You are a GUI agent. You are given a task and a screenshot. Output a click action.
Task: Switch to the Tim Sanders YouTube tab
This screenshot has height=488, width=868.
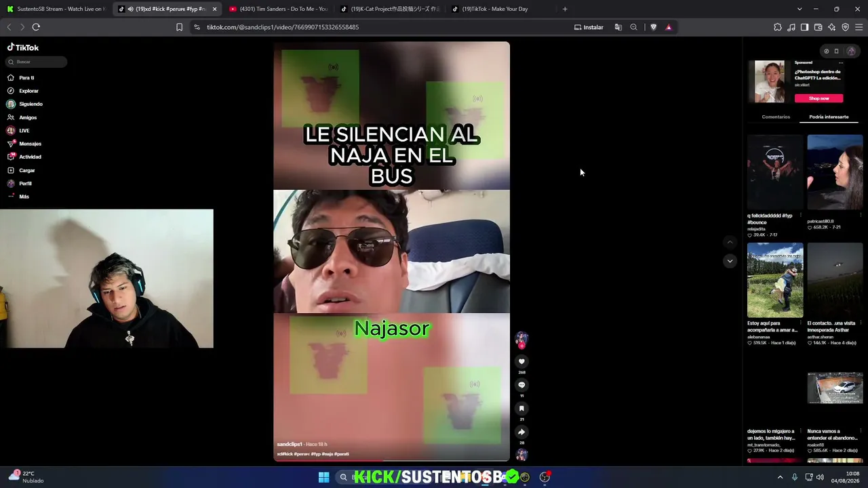click(x=279, y=9)
